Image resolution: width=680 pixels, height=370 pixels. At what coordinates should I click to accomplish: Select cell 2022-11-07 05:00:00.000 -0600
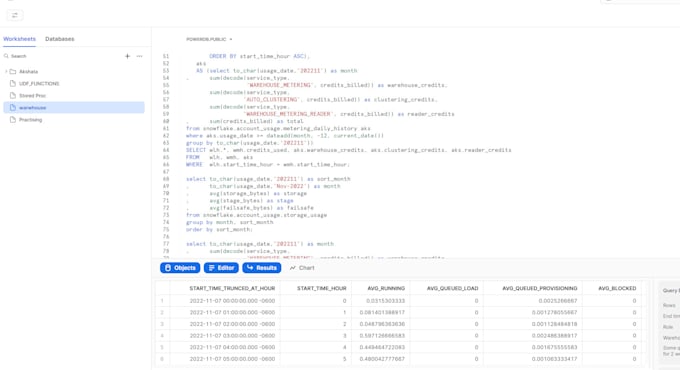(x=232, y=359)
